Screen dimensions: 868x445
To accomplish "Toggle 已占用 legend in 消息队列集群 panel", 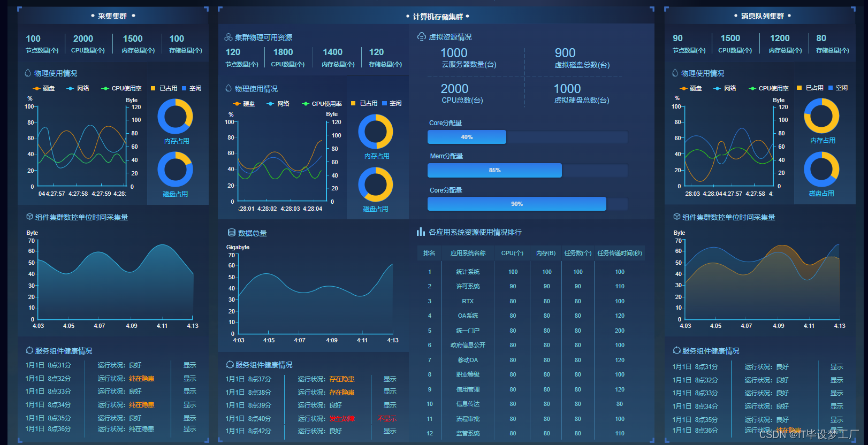I will point(810,88).
